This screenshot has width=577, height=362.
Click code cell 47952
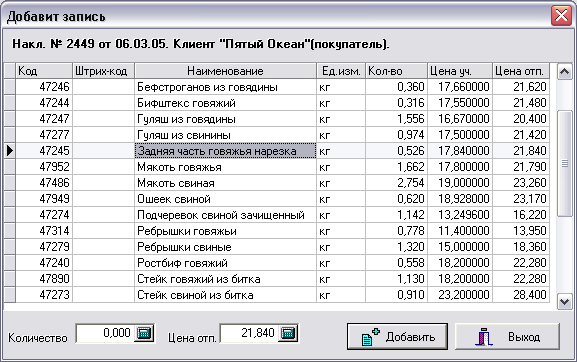pyautogui.click(x=44, y=167)
